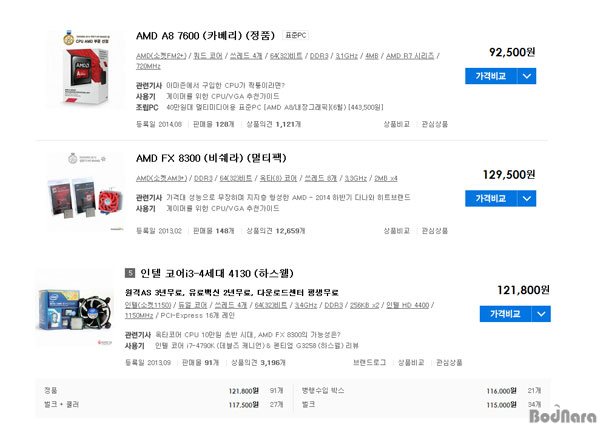This screenshot has height=426, width=600.
Task: Open 조립PC 40만원대 멀티미디어용 표준PC link
Action: click(x=275, y=107)
